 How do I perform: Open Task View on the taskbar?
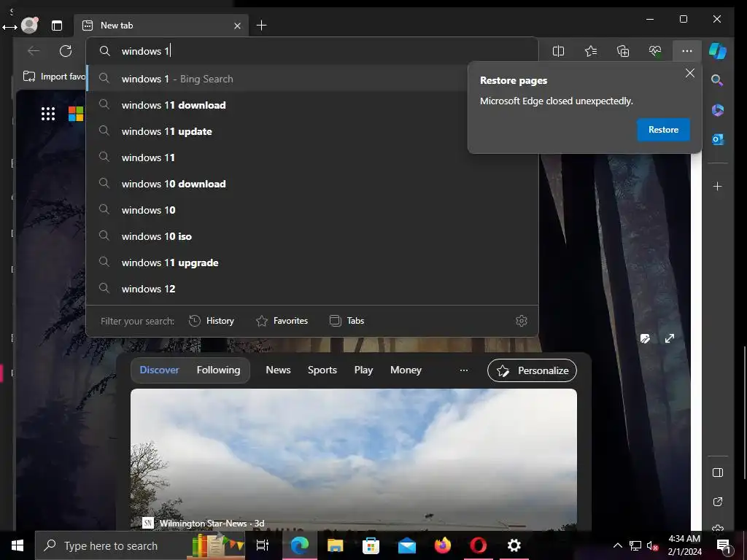coord(263,545)
